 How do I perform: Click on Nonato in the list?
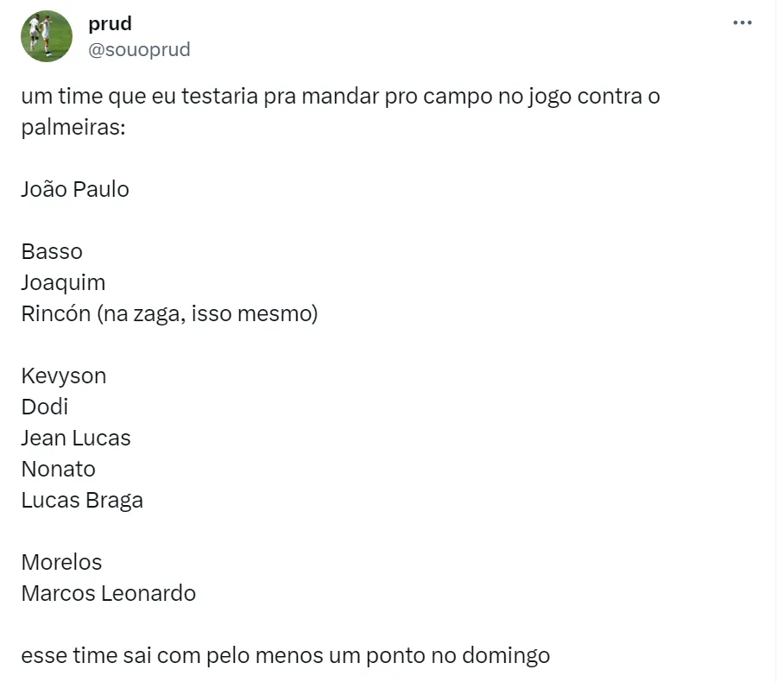pyautogui.click(x=59, y=469)
